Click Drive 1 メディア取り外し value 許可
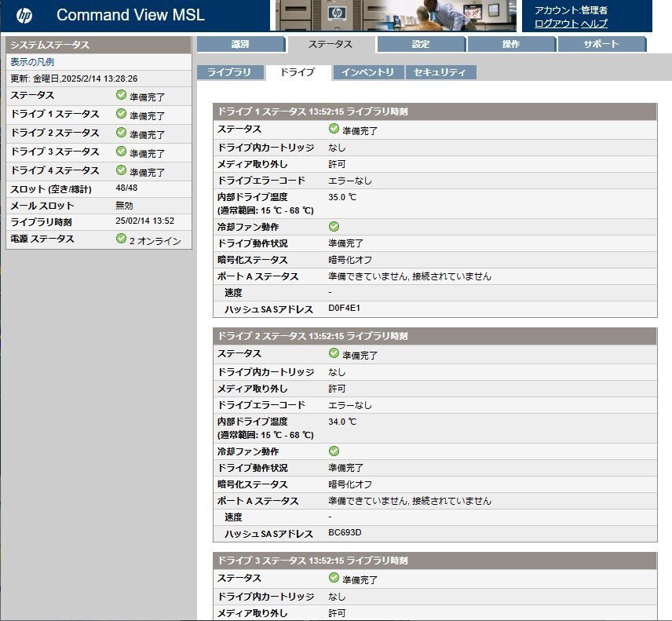The width and height of the screenshot is (672, 621). pyautogui.click(x=337, y=164)
